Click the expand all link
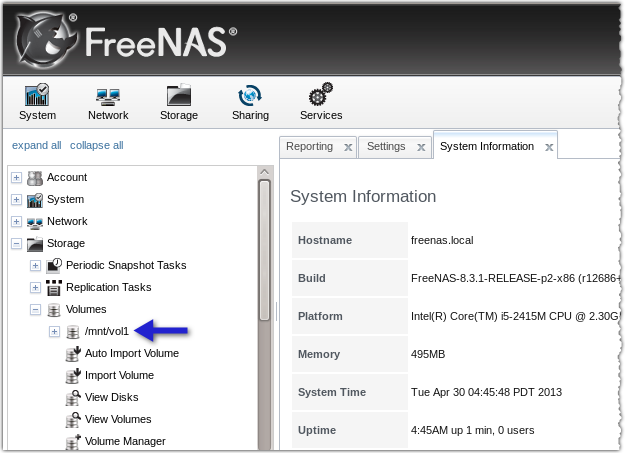625x453 pixels. 36,145
